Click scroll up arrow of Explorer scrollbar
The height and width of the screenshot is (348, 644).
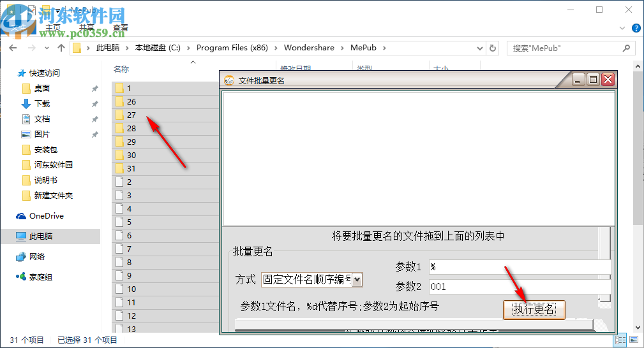tap(638, 66)
